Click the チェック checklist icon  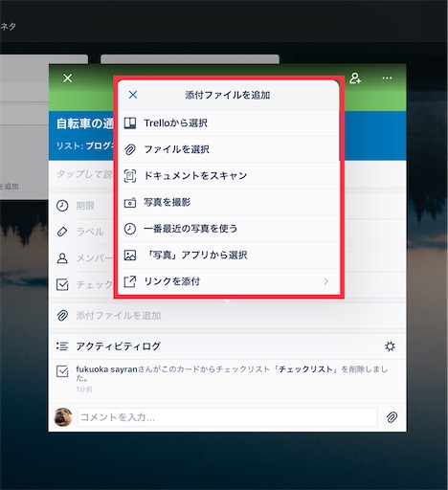tap(62, 284)
